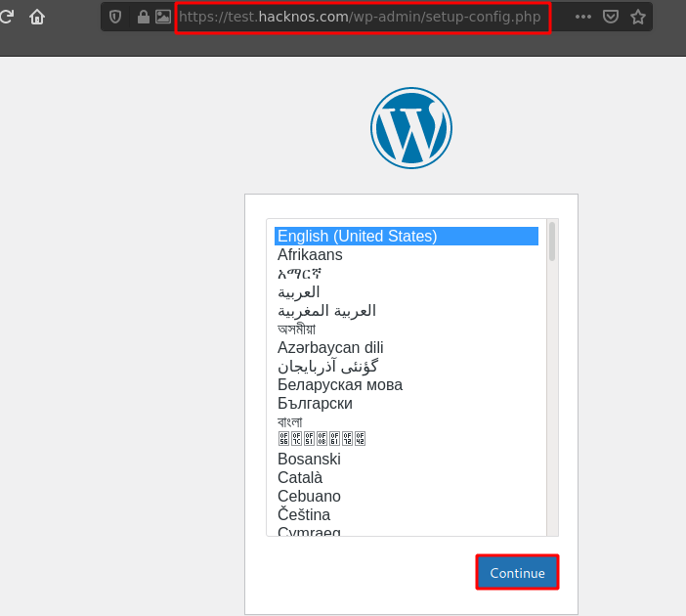Image resolution: width=686 pixels, height=616 pixels.
Task: Go to the browser home page icon
Action: 37,17
